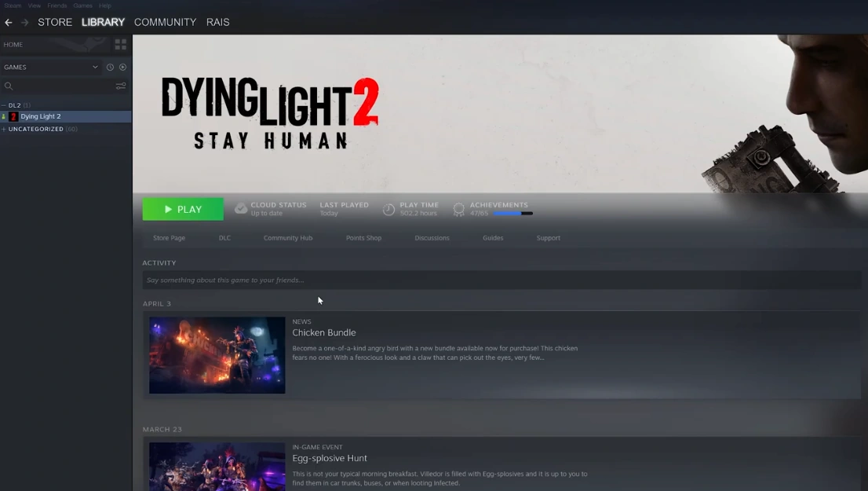Click the green PLAY button
The image size is (868, 491).
[x=183, y=209]
